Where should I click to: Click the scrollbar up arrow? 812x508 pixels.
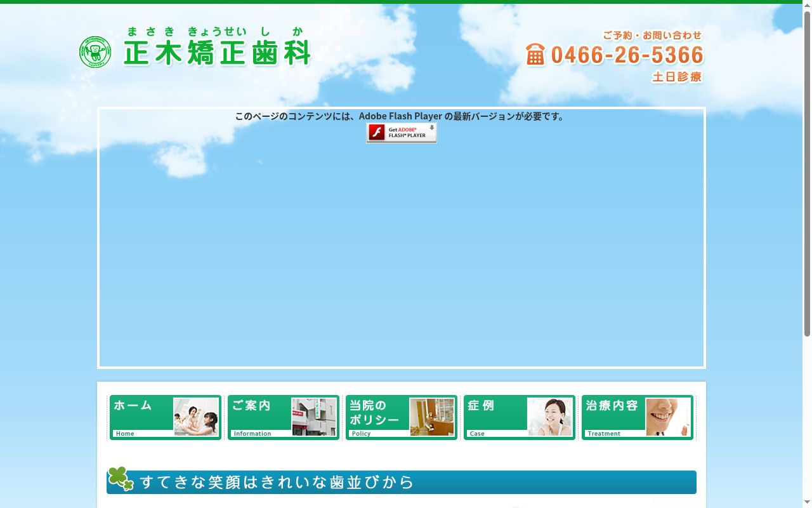click(x=807, y=5)
